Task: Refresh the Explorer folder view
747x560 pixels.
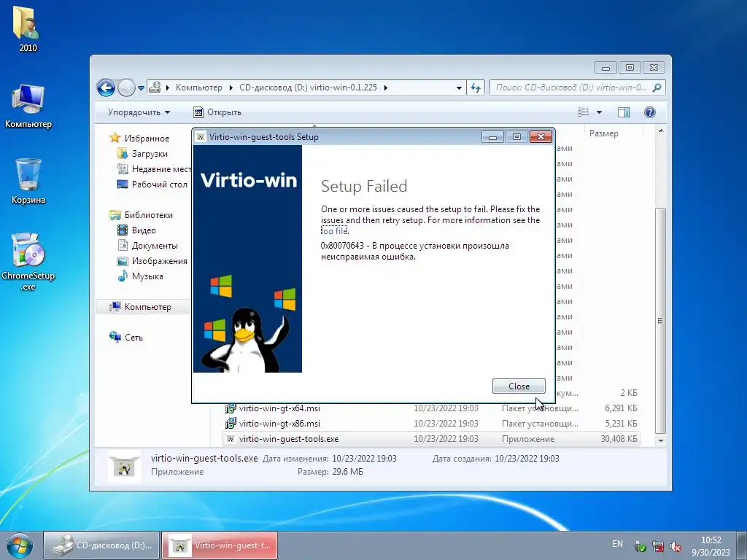Action: pos(476,87)
